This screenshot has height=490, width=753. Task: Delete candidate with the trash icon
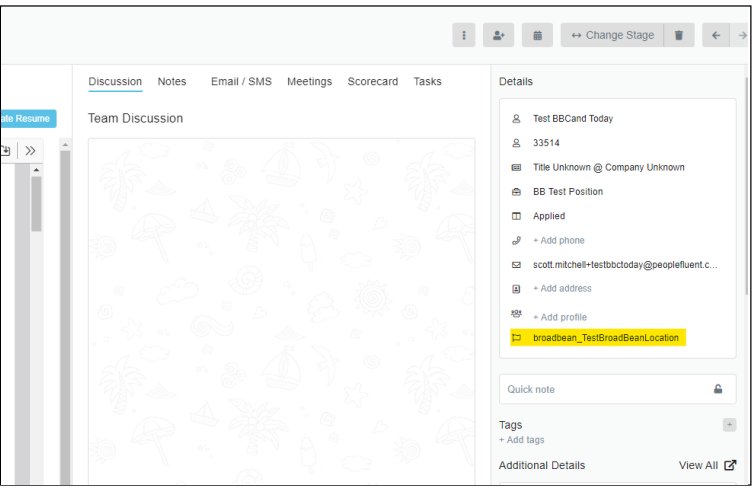(x=679, y=35)
